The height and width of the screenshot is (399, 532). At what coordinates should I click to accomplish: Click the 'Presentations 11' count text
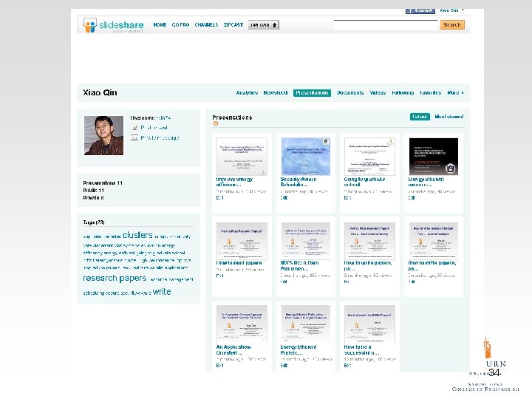(x=103, y=183)
